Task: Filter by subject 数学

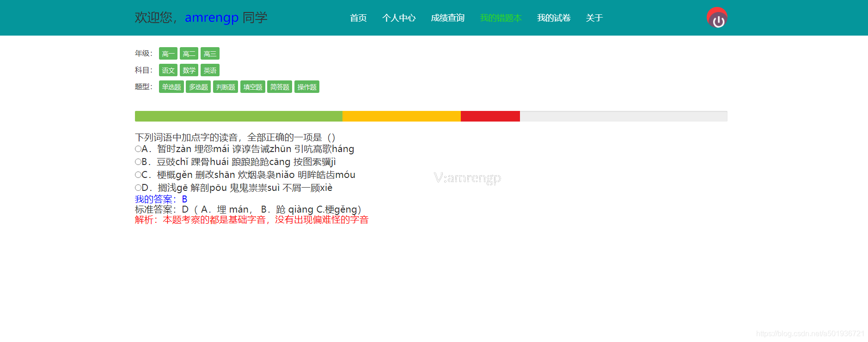Action: [x=189, y=70]
